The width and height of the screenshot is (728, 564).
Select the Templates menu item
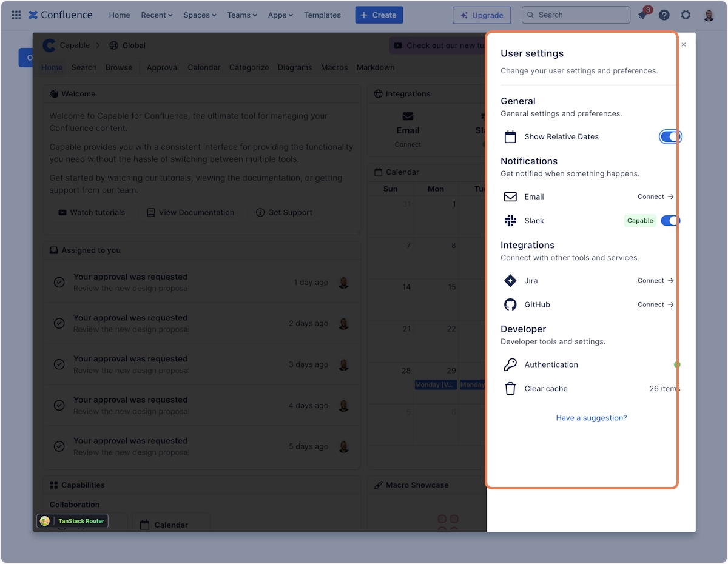(x=322, y=15)
